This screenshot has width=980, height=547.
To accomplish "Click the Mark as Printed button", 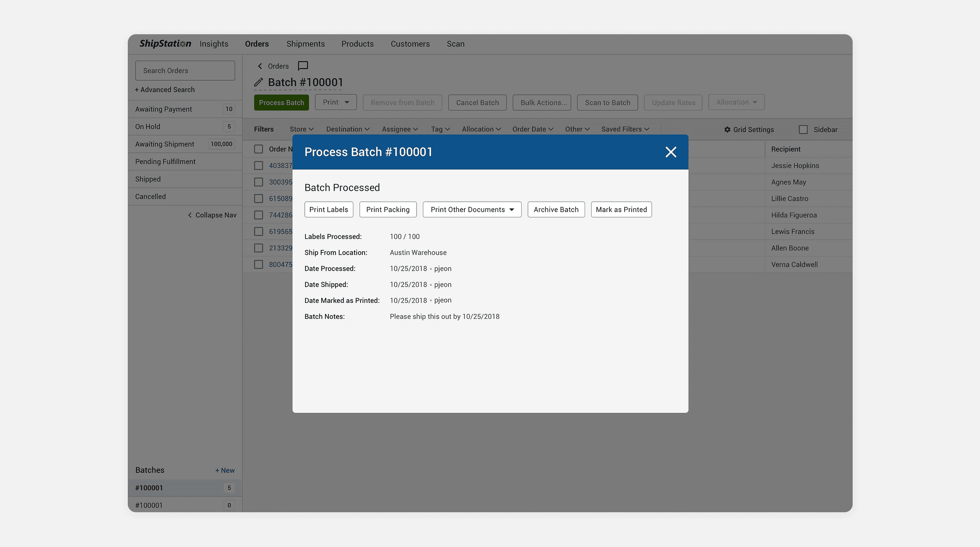I will coord(621,210).
